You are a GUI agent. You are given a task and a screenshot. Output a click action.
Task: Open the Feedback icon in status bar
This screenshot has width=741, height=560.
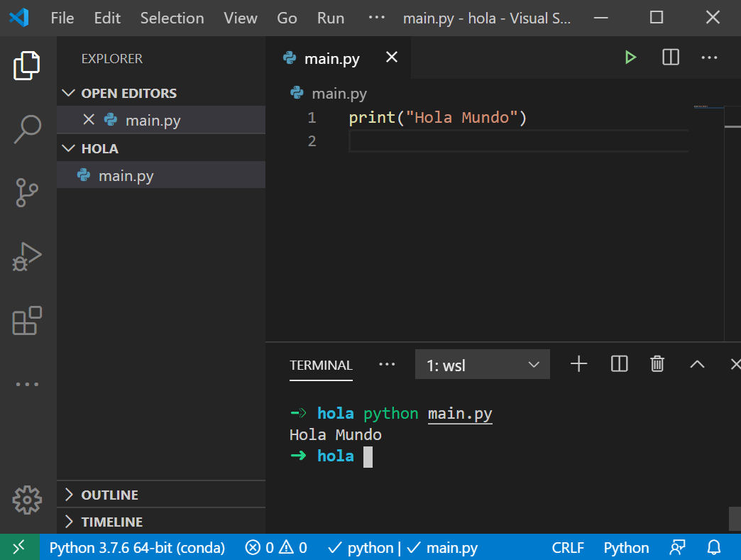(677, 548)
